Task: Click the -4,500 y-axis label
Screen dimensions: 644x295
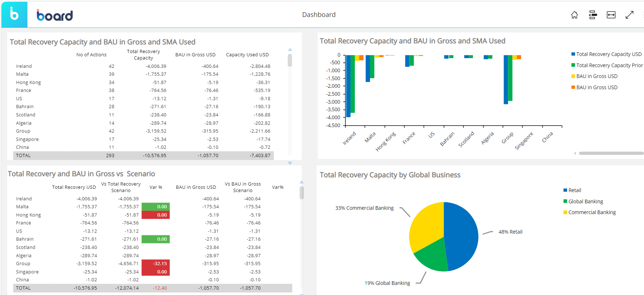Action: coord(333,125)
